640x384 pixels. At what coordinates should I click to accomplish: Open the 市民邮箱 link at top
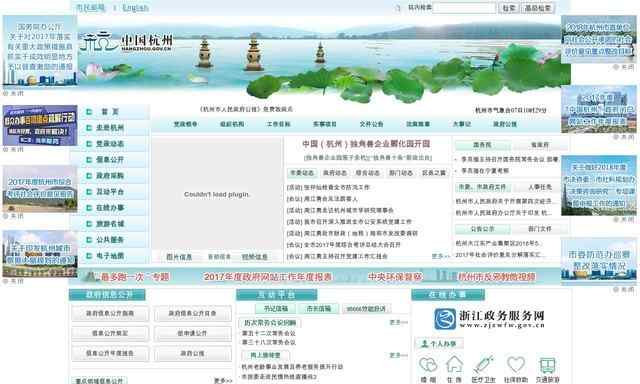90,8
